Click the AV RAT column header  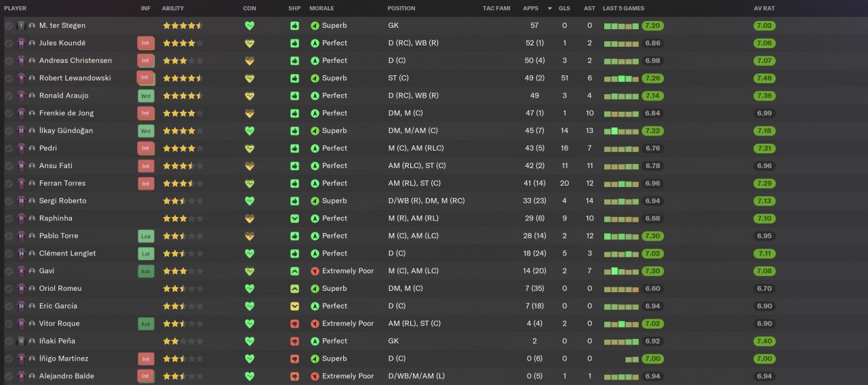[764, 8]
